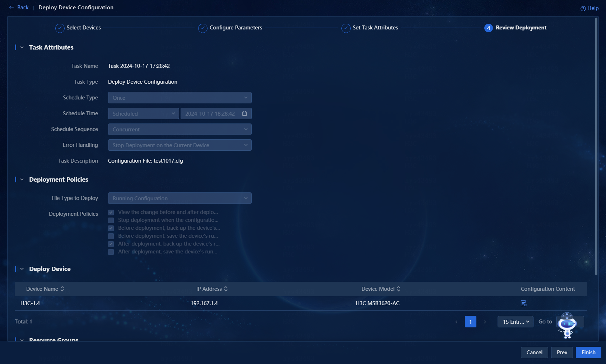The width and height of the screenshot is (606, 364).
Task: Go to previous page arrow
Action: (x=456, y=322)
